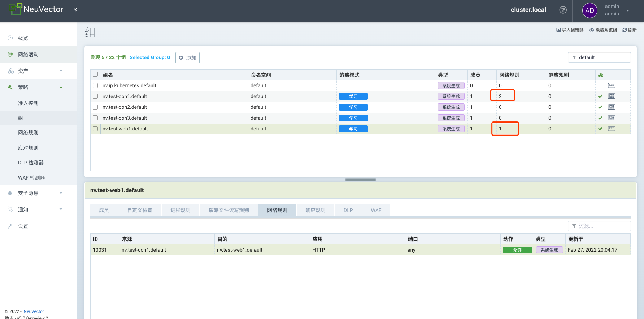
Task: Click the AD user avatar
Action: point(589,10)
